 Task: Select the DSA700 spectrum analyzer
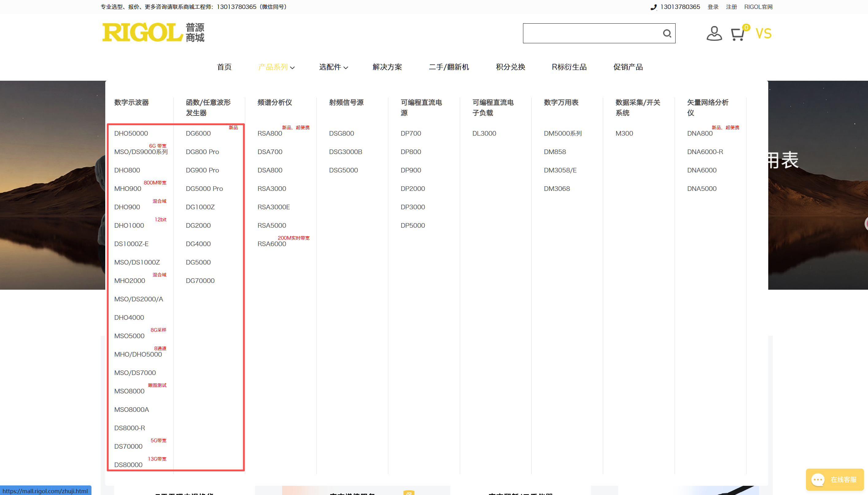point(270,152)
